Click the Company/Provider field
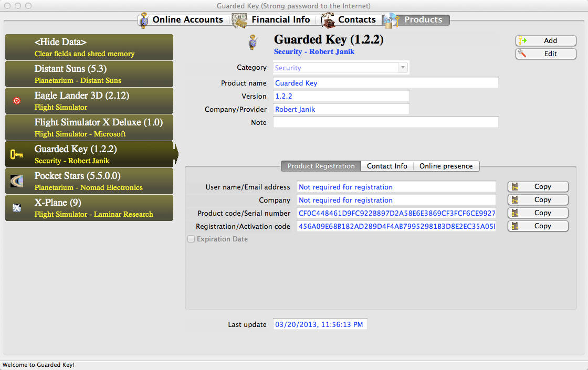 [341, 109]
